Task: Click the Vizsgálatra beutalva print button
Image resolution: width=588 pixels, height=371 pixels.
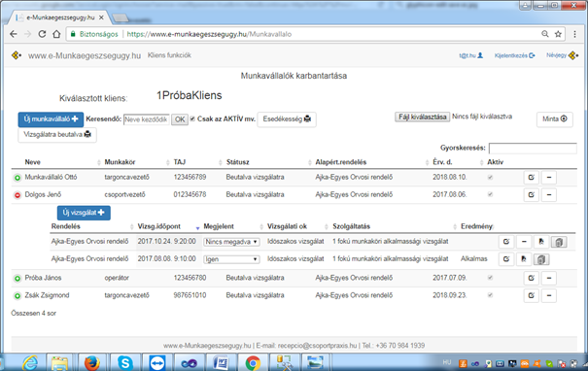Action: pos(57,135)
